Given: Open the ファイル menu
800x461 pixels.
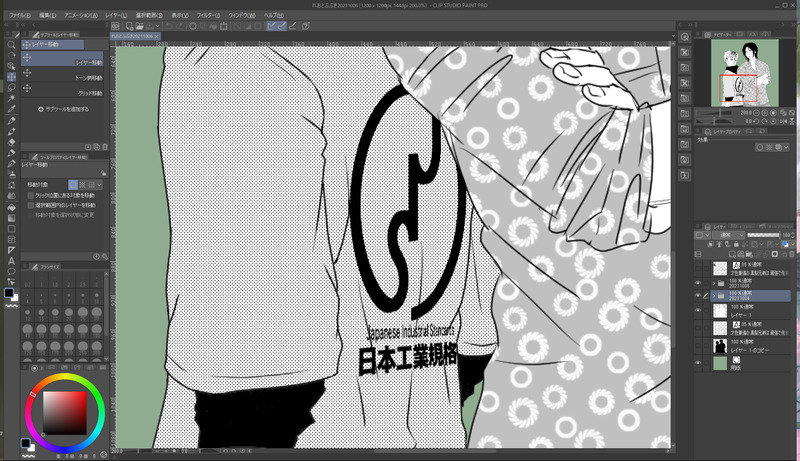Looking at the screenshot, I should 20,15.
